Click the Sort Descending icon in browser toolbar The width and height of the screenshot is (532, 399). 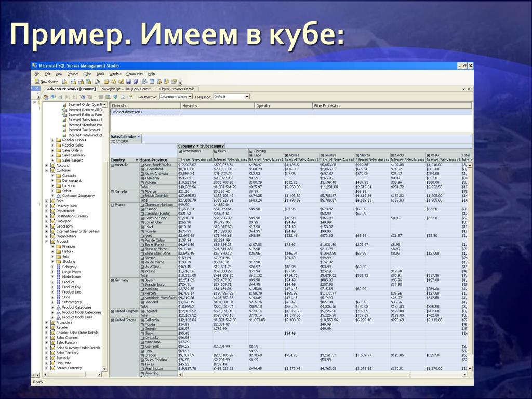pyautogui.click(x=75, y=97)
